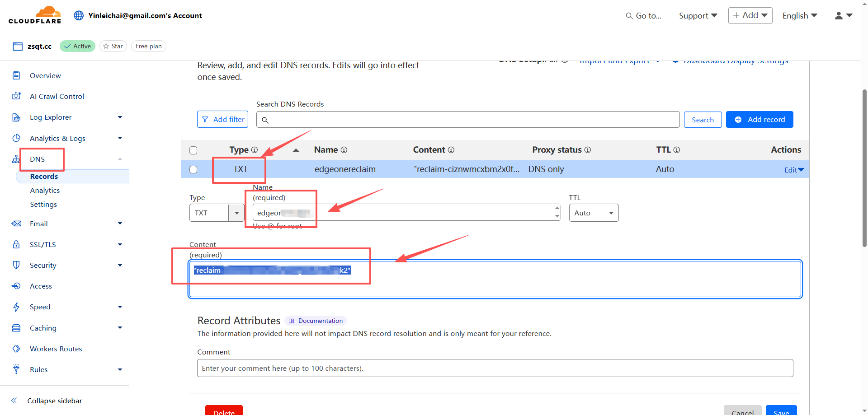Expand the Analytics & Logs sidebar section
The image size is (868, 415).
pyautogui.click(x=120, y=138)
